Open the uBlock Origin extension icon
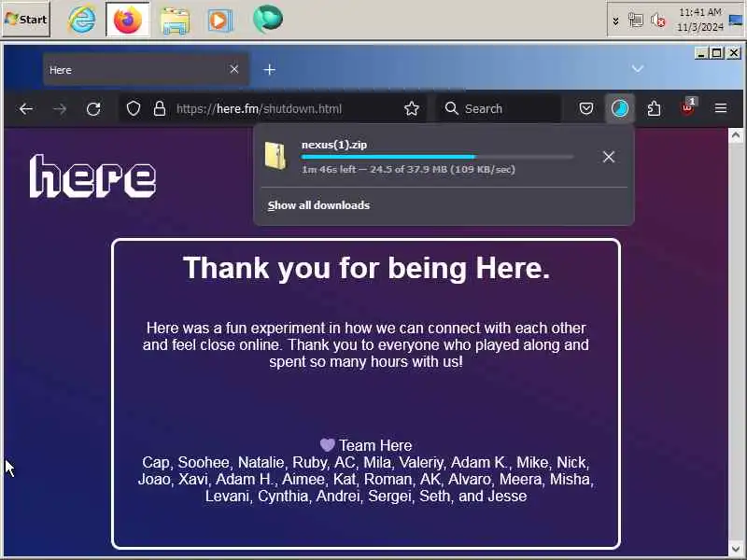Screen dimensions: 747x560 (x=688, y=107)
